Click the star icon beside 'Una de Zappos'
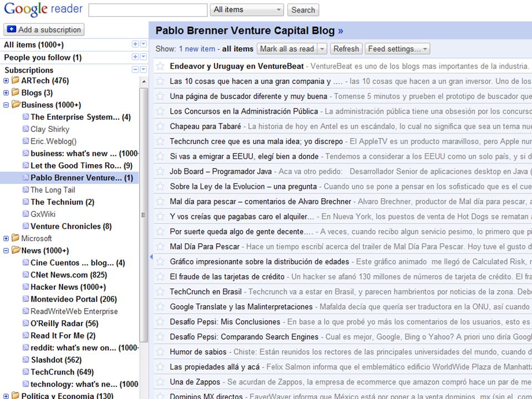The image size is (532, 399). (x=160, y=382)
